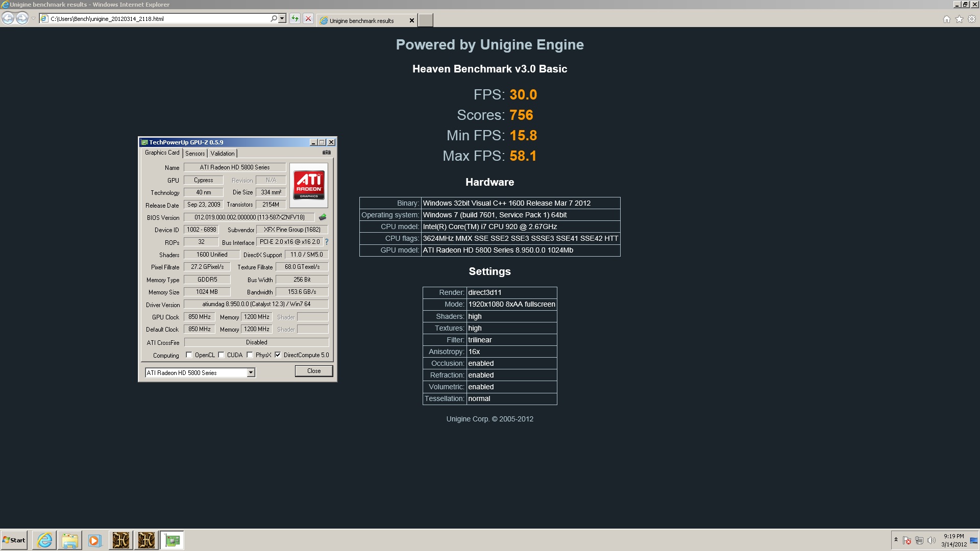Open second Heaven benchmark taskbar icon
This screenshot has width=980, height=551.
[x=146, y=540]
